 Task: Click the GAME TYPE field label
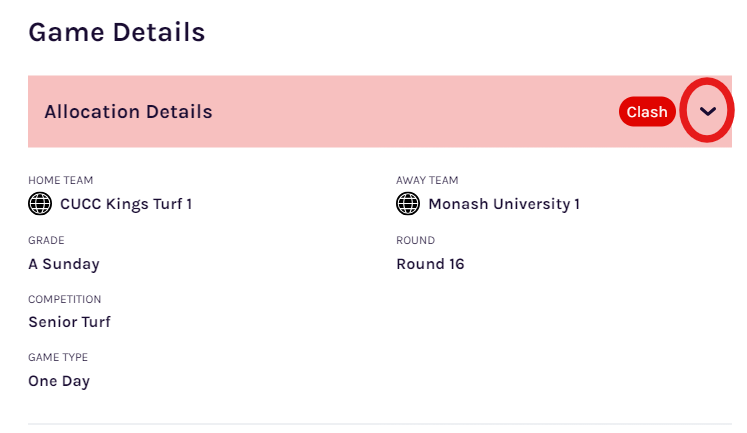coord(58,357)
